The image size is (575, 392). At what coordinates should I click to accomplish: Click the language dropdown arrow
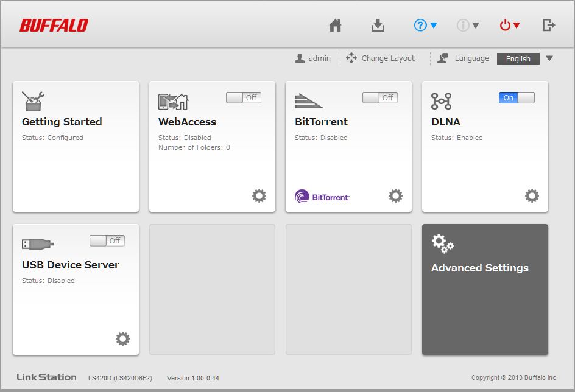click(549, 58)
